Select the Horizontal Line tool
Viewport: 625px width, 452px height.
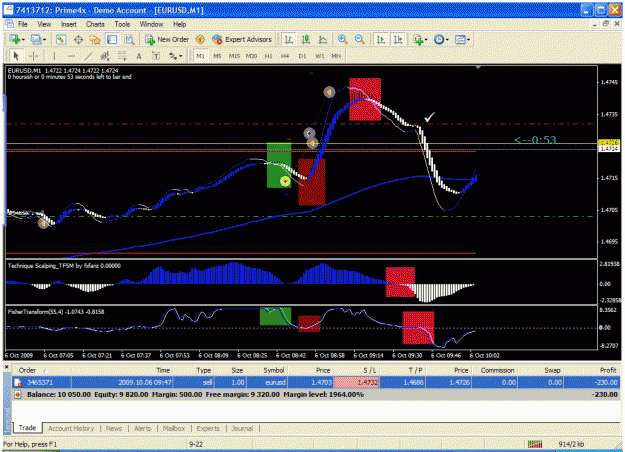tap(71, 56)
